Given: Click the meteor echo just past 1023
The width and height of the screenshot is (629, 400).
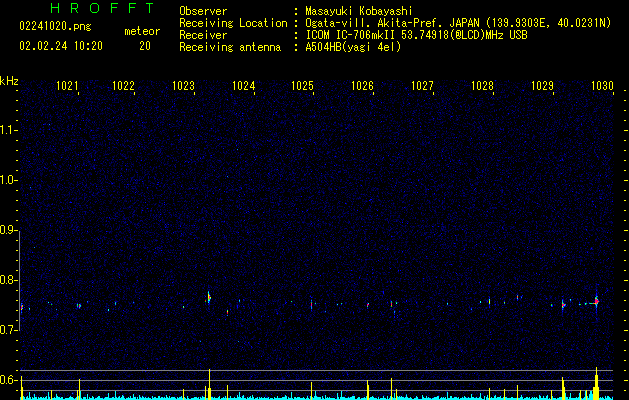Looking at the screenshot, I should (209, 297).
